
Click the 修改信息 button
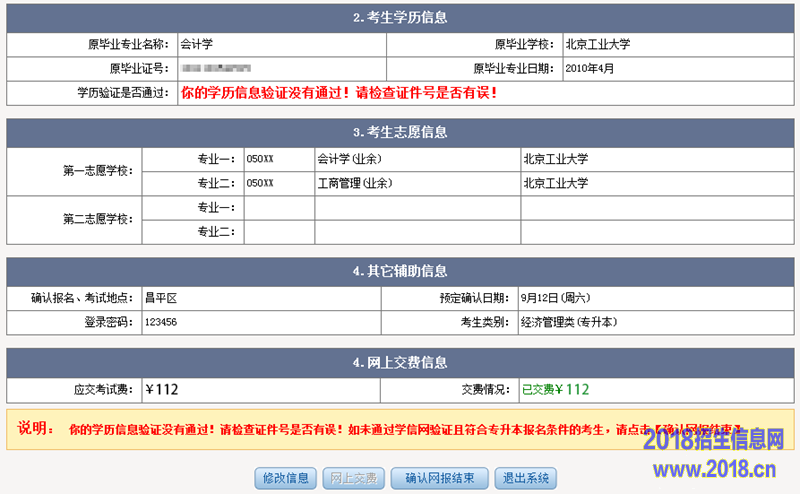tap(287, 478)
